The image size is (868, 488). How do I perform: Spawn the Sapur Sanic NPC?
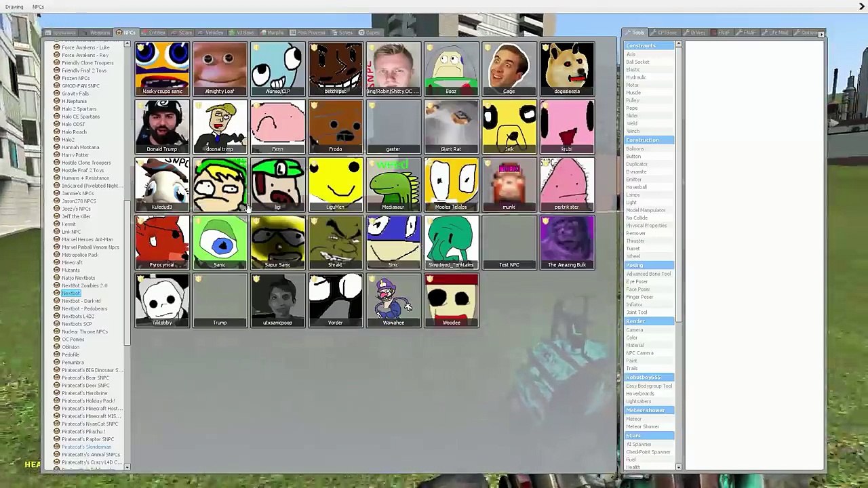278,243
